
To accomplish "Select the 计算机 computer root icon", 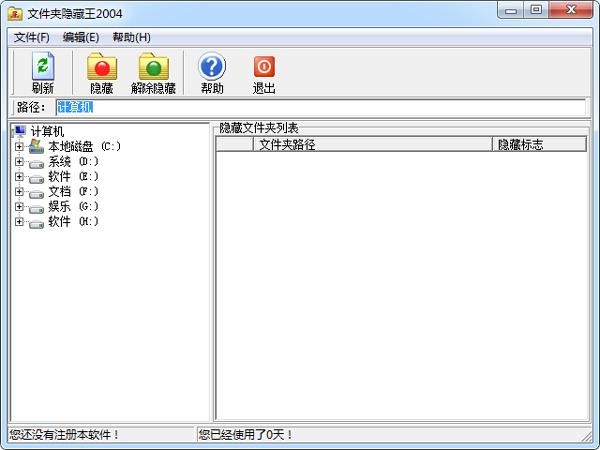I will coord(20,131).
